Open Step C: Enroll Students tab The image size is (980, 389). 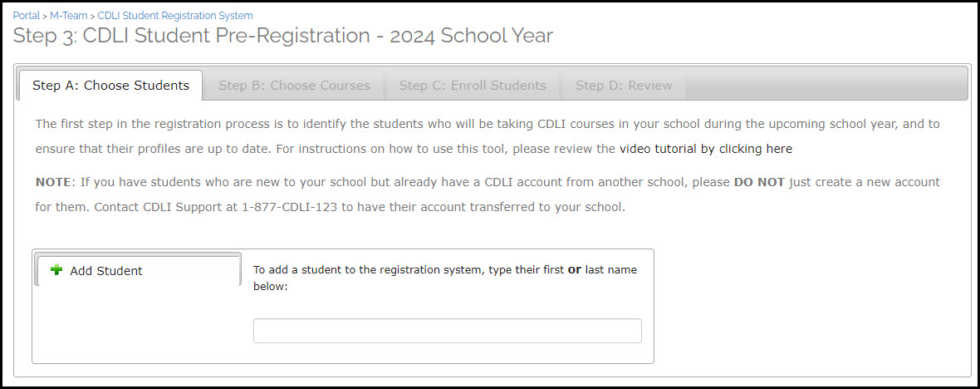(473, 86)
